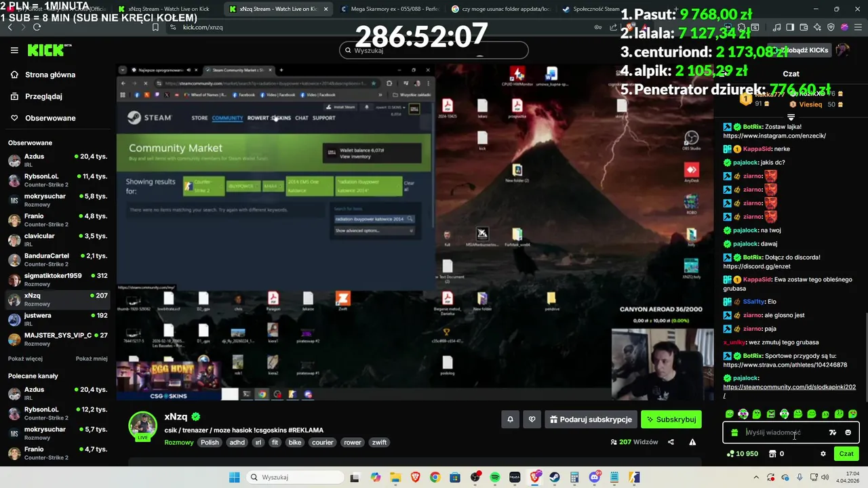The image size is (868, 488).
Task: Open chat settings gear icon
Action: click(823, 454)
